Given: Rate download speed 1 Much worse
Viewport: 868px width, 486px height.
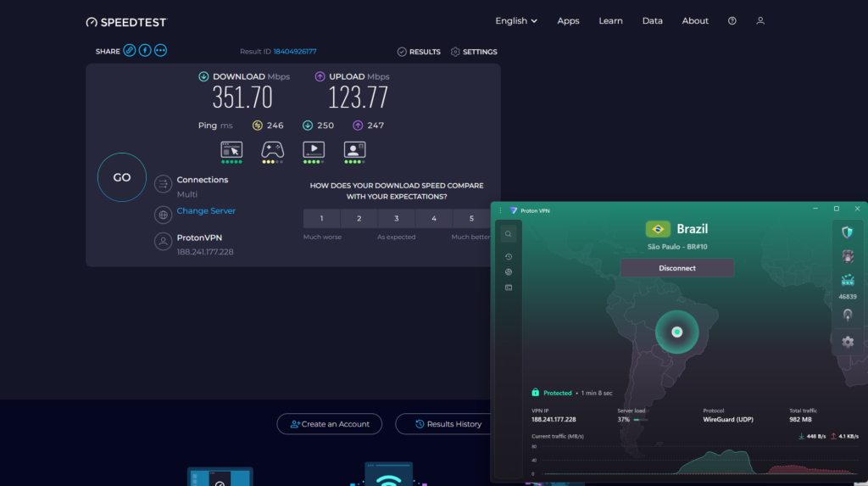Looking at the screenshot, I should point(321,218).
